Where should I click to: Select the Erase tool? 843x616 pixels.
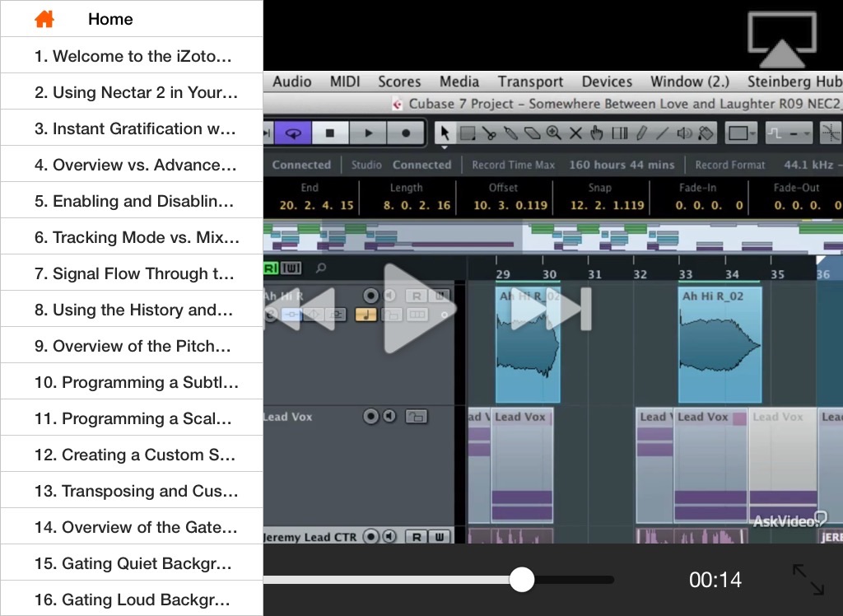[532, 133]
